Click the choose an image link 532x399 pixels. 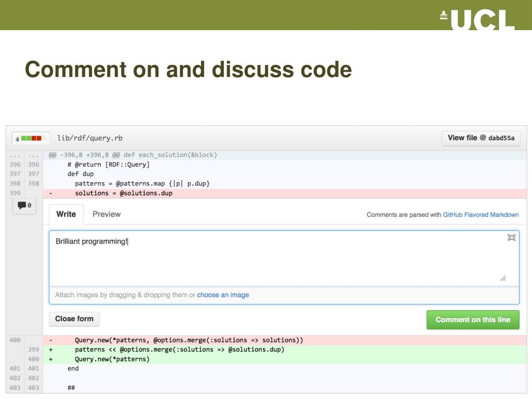[x=223, y=295]
